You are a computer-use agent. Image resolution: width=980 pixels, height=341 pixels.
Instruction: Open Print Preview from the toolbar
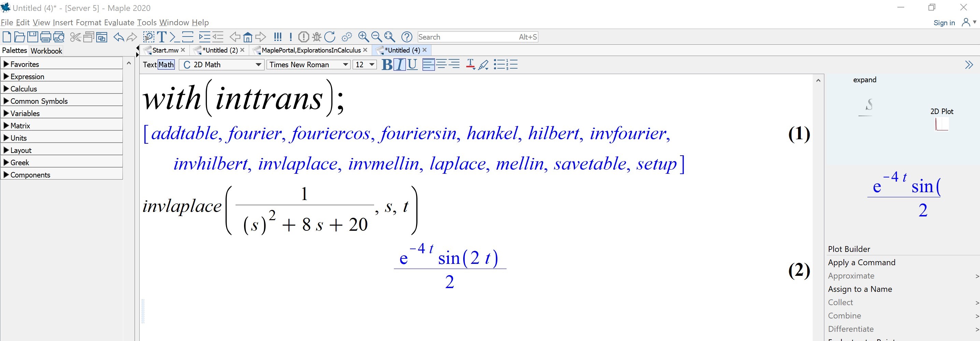coord(59,37)
